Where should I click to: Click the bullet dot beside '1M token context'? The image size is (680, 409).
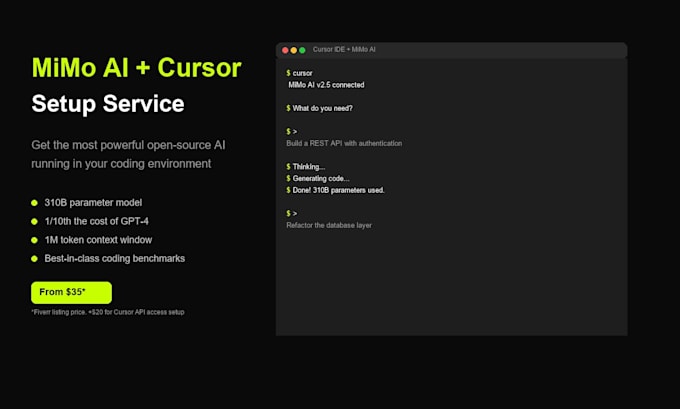tap(34, 240)
